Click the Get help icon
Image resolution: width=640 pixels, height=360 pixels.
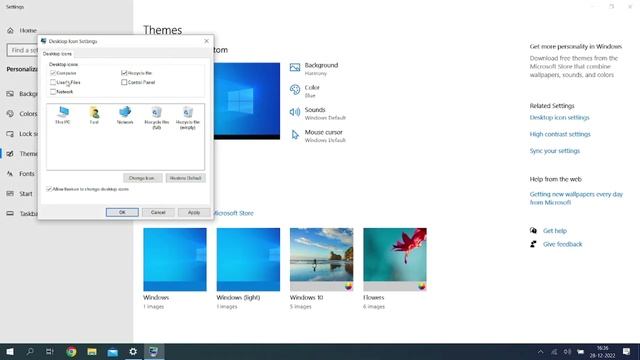pos(533,231)
